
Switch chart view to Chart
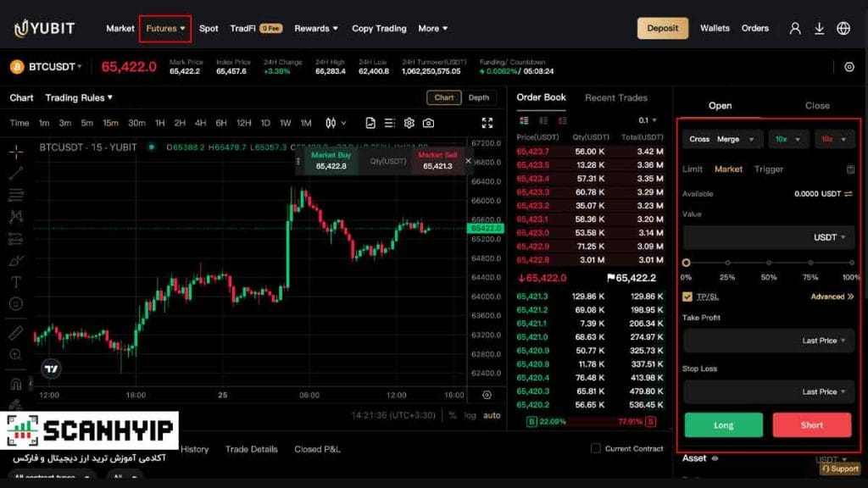click(x=444, y=97)
